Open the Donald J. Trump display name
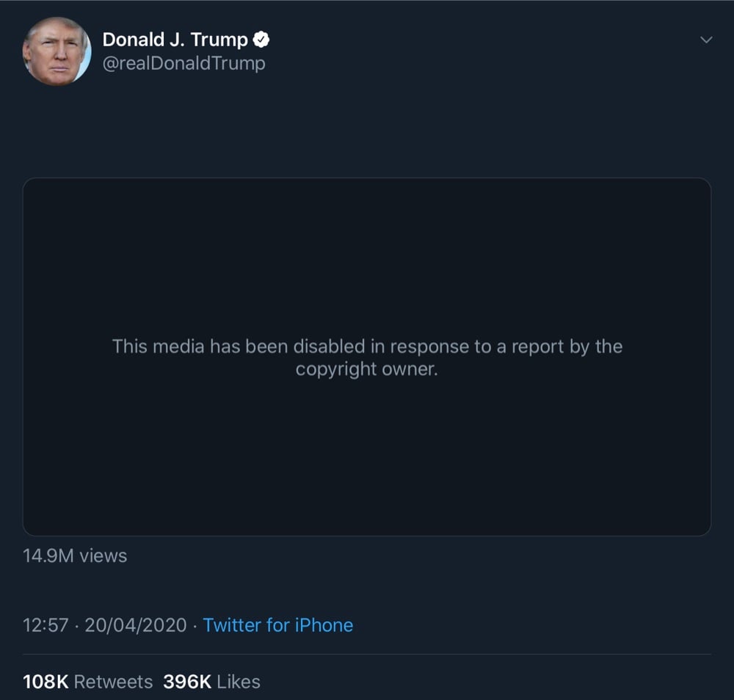This screenshot has width=734, height=700. click(175, 40)
